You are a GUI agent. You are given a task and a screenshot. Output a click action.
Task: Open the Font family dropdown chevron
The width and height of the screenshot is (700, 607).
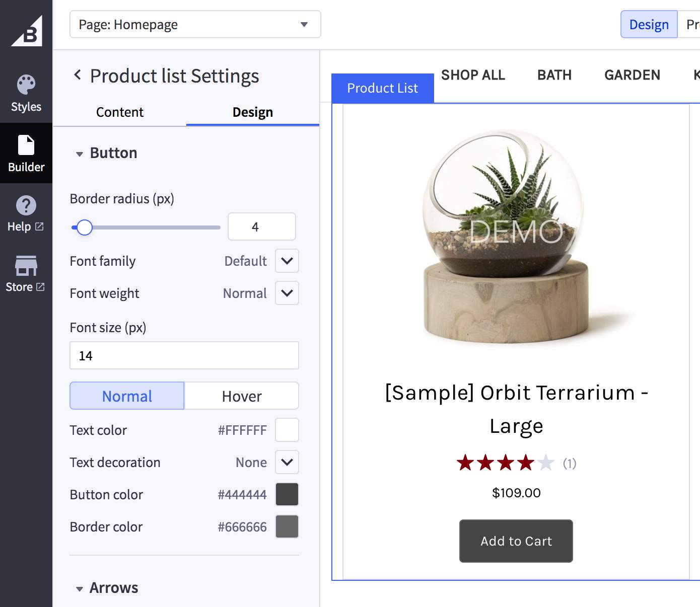[x=286, y=261]
